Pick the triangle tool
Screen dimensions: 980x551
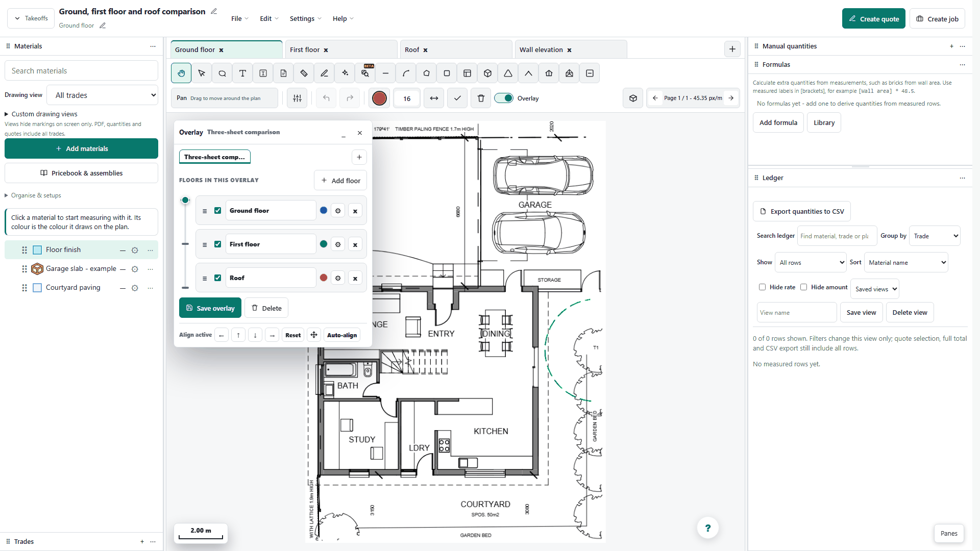(x=508, y=73)
